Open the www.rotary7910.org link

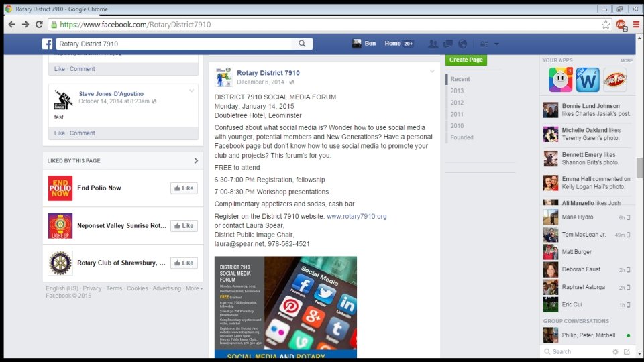coord(356,216)
